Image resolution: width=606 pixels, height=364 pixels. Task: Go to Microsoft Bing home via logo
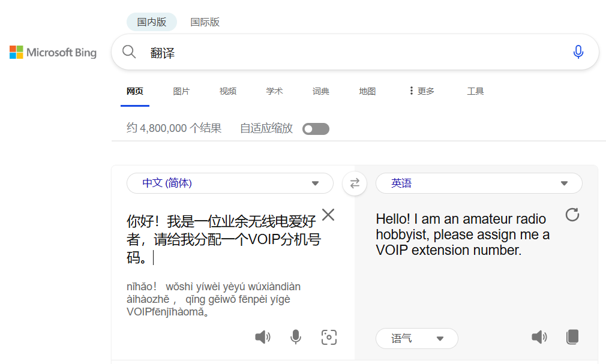pyautogui.click(x=53, y=53)
